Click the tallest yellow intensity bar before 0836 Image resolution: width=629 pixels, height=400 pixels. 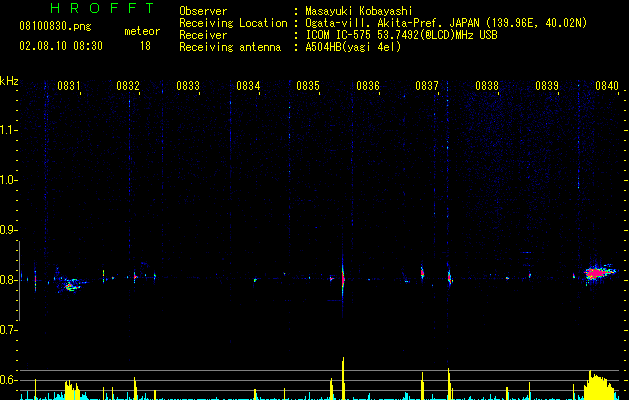coord(343,378)
